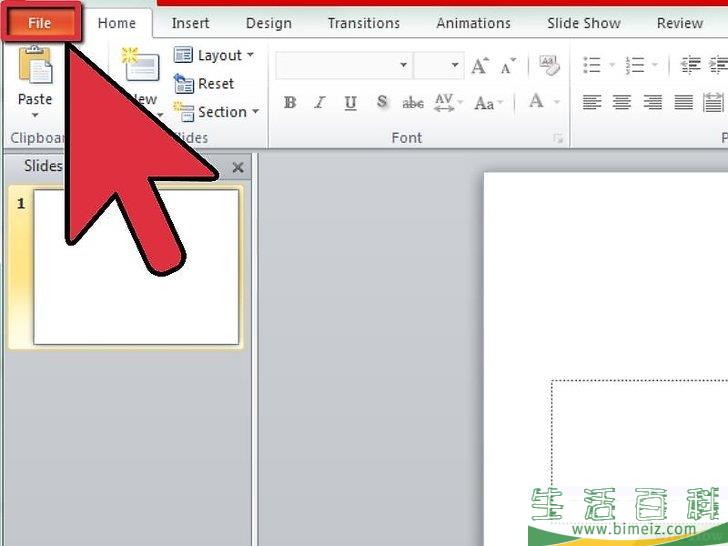728x546 pixels.
Task: Toggle Underline formatting
Action: pos(350,102)
